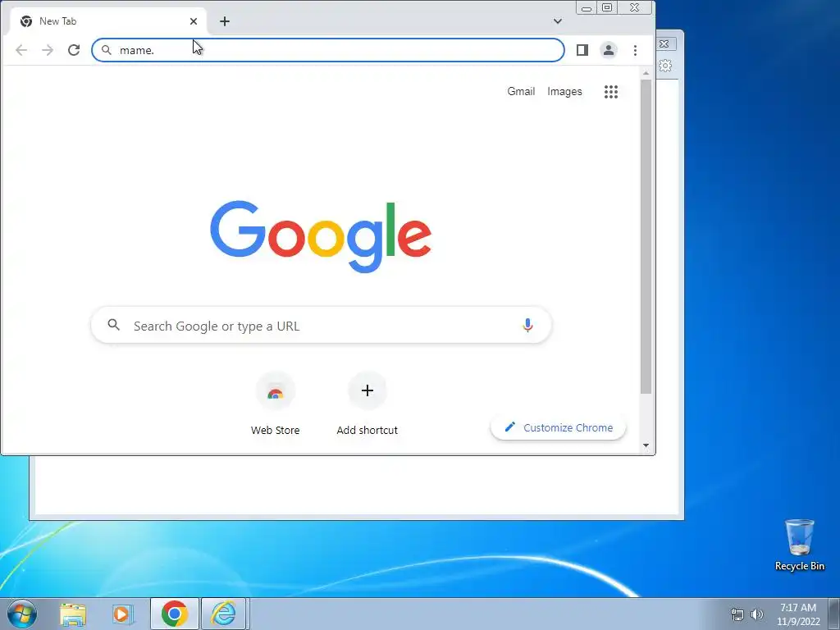840x630 pixels.
Task: Click the Show desktop strip on the taskbar
Action: coord(834,614)
